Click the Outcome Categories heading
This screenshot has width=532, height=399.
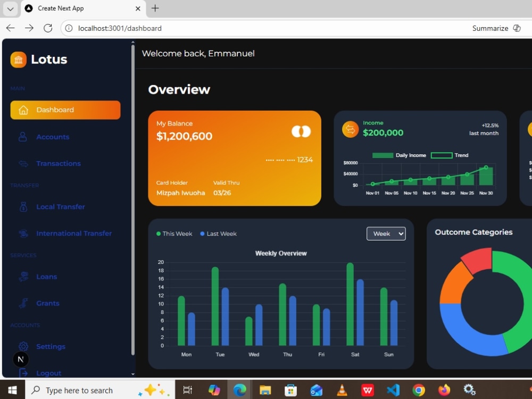[473, 232]
